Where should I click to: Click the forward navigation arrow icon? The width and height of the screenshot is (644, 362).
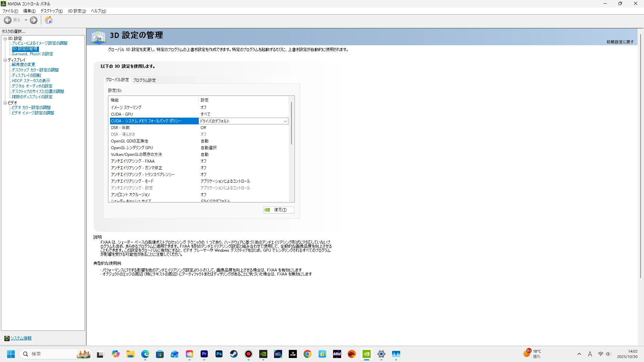coord(34,20)
